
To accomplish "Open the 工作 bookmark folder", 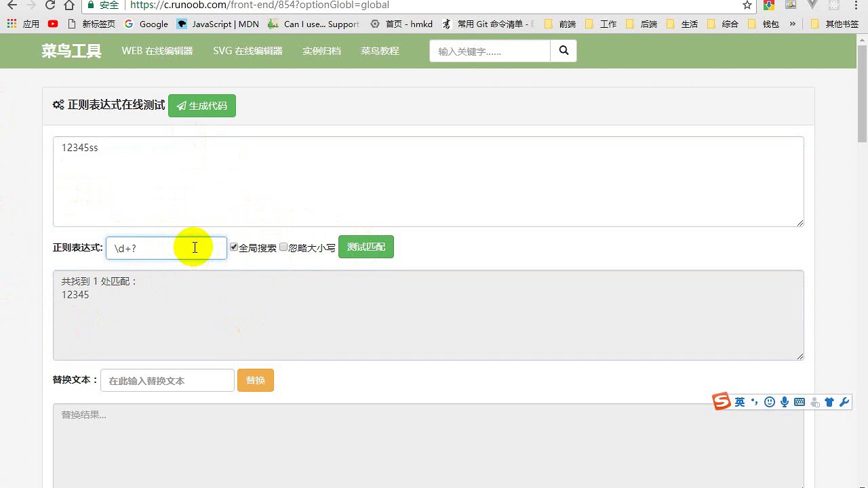I will click(x=601, y=24).
